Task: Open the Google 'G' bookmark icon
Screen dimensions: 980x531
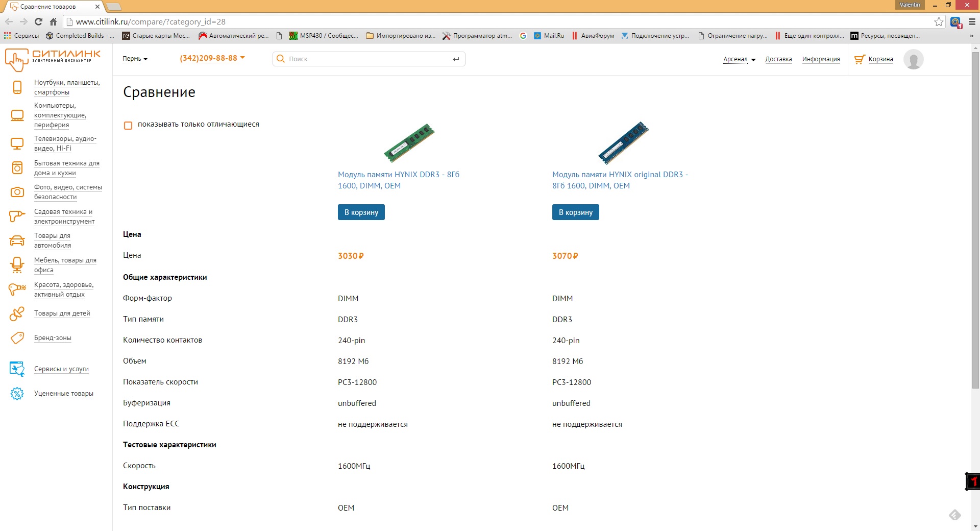Action: pyautogui.click(x=523, y=36)
